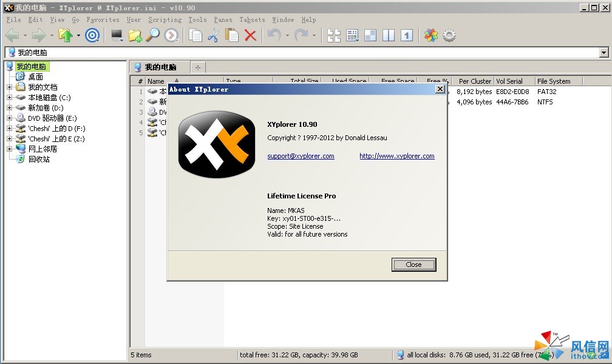Screen dimensions: 612x364
Task: Open the Edit menu
Action: (35, 19)
